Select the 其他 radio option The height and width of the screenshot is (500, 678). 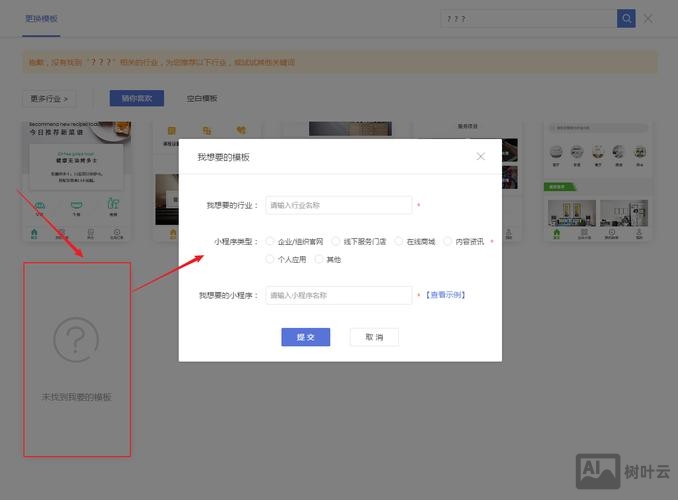[319, 259]
